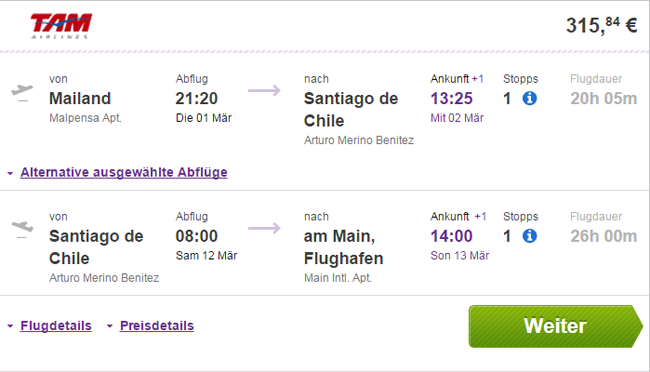Select the 21:20 departure time
This screenshot has height=372, width=650.
[196, 98]
